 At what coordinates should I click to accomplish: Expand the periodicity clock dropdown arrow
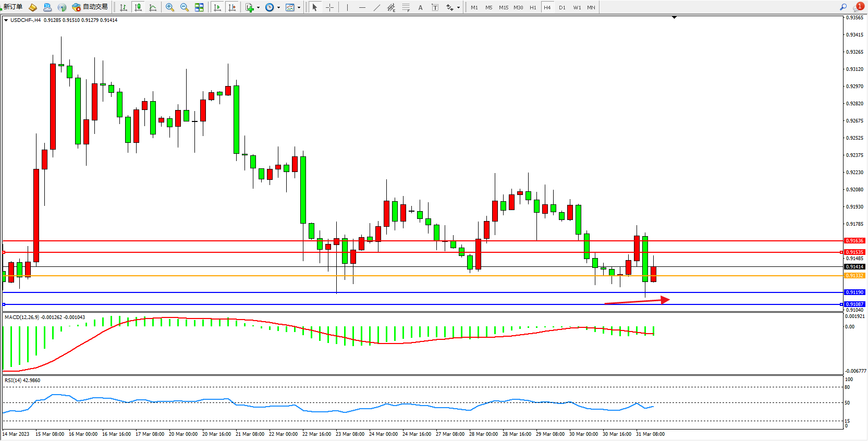click(x=278, y=7)
